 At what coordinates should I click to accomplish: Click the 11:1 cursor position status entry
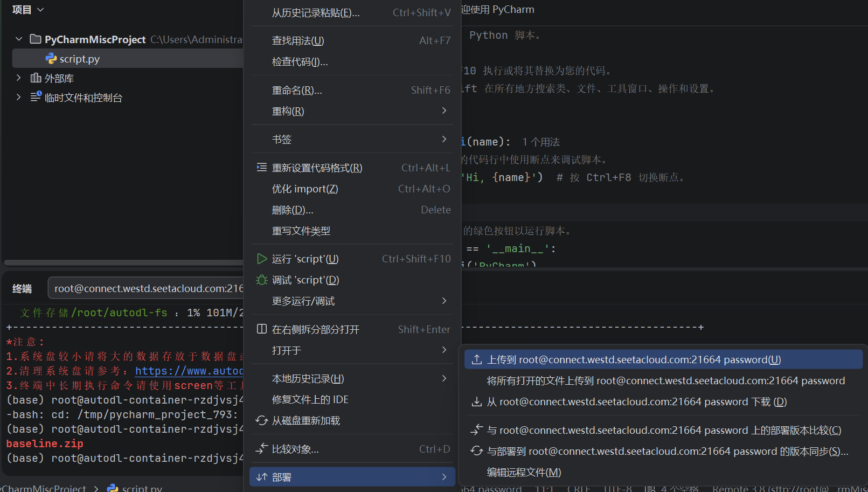(x=544, y=488)
